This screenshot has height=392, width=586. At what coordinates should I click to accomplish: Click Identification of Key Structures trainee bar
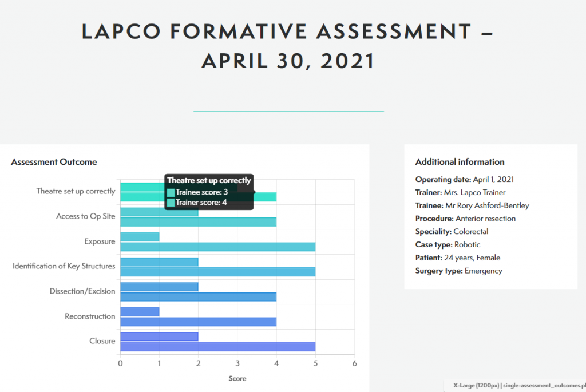click(x=159, y=262)
